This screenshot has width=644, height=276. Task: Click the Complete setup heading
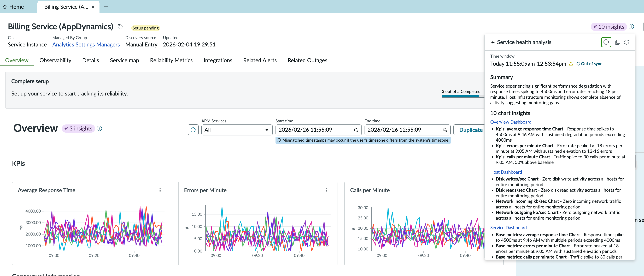30,81
